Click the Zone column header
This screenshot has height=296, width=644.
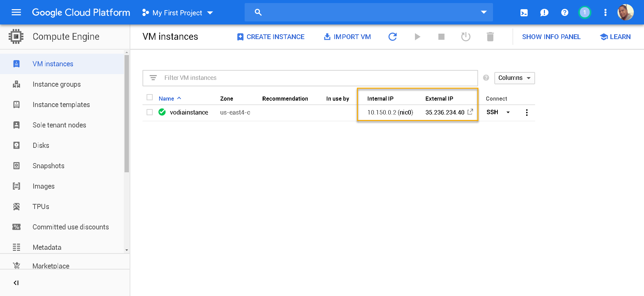(227, 99)
